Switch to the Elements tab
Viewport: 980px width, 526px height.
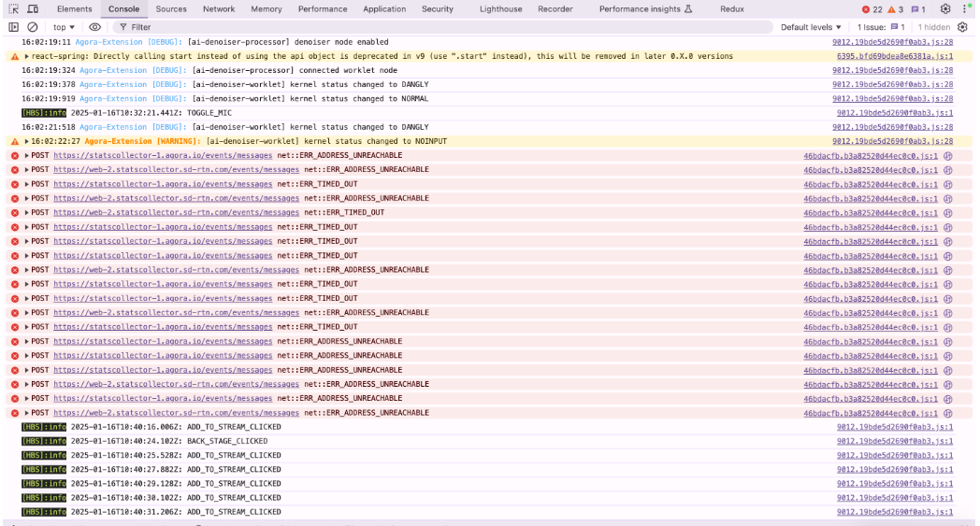tap(75, 8)
